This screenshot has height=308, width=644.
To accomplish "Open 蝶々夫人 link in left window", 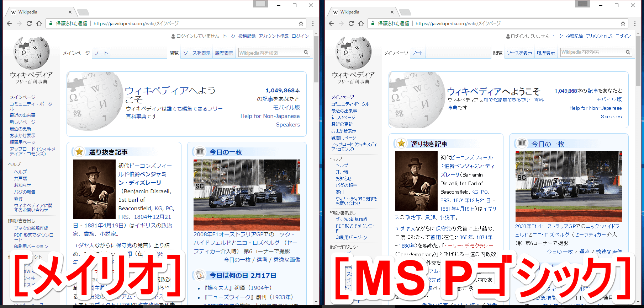I will click(218, 288).
